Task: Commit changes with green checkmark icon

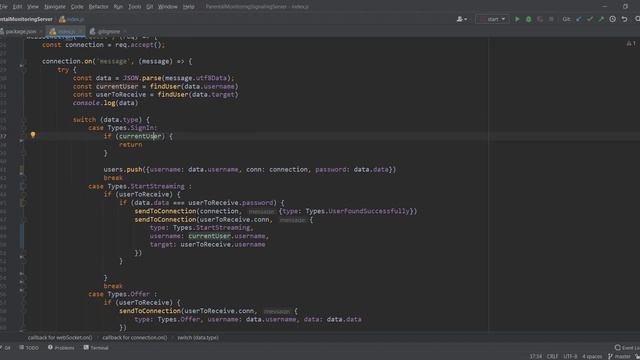Action: 590,19
